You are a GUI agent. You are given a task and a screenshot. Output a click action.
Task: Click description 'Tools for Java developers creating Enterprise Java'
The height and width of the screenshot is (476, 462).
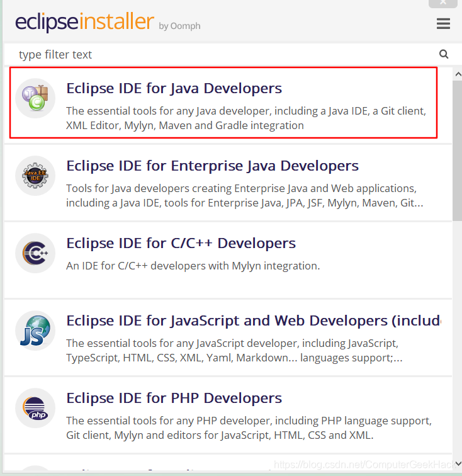[245, 195]
